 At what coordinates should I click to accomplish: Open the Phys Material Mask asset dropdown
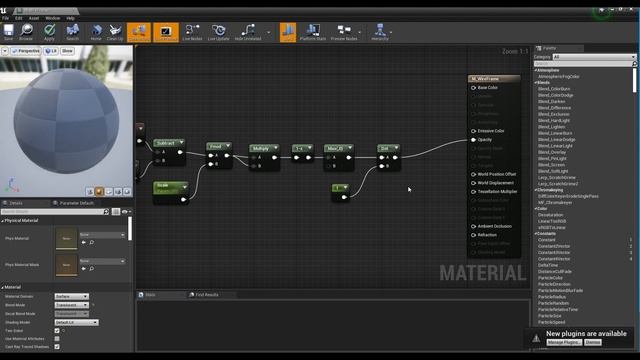click(x=102, y=261)
